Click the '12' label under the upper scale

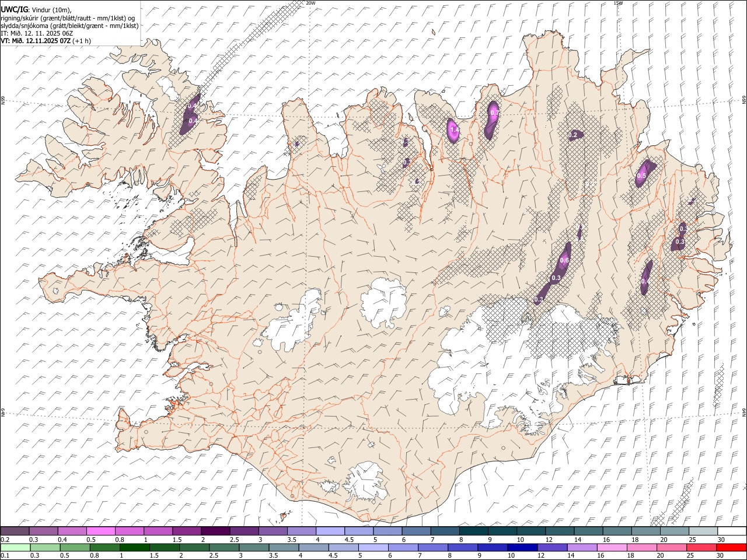pos(549,540)
